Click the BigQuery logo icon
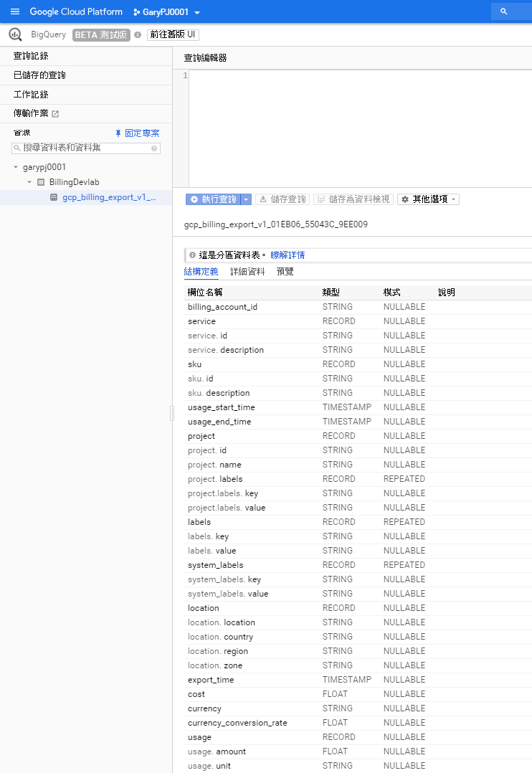The width and height of the screenshot is (532, 773). point(15,34)
